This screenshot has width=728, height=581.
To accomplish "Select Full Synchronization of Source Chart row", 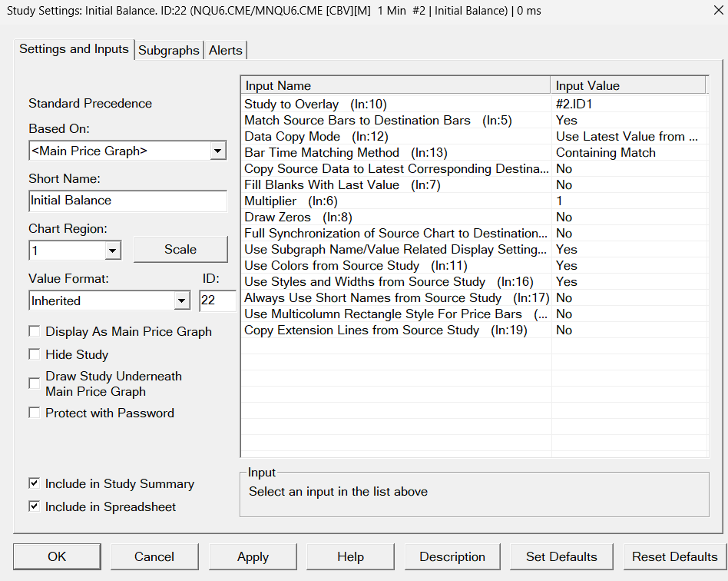I will click(x=475, y=234).
